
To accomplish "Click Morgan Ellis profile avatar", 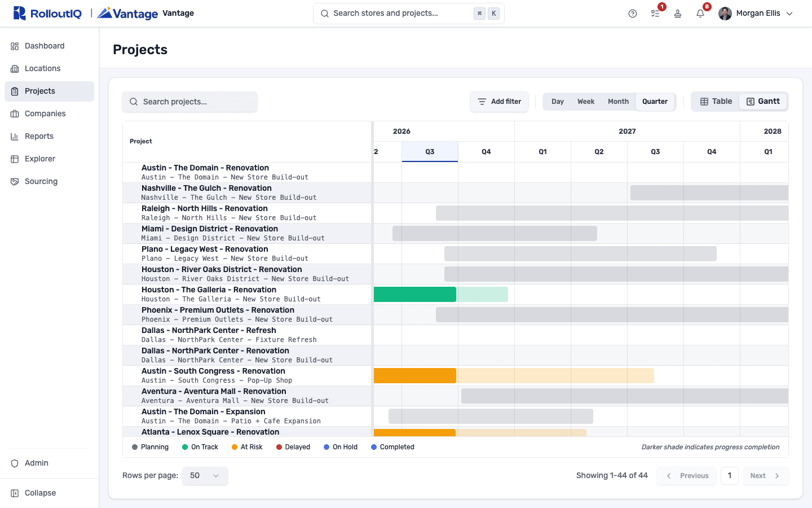I will (725, 14).
